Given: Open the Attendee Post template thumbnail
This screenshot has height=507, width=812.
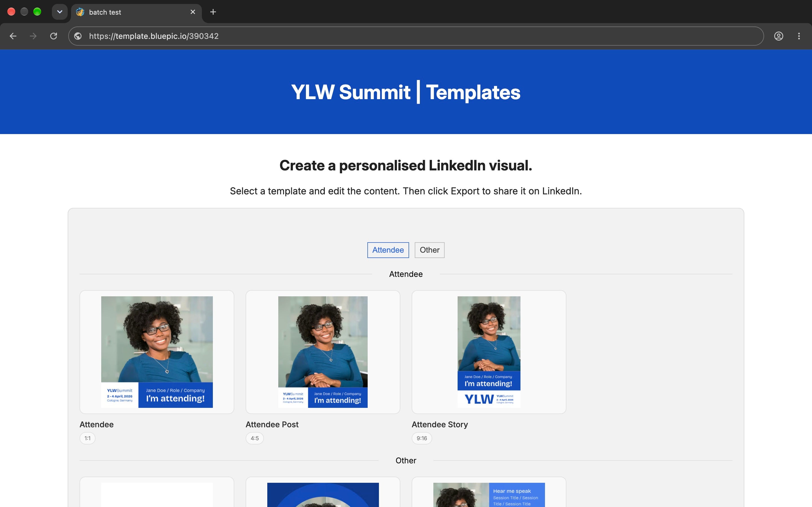Looking at the screenshot, I should [x=323, y=352].
